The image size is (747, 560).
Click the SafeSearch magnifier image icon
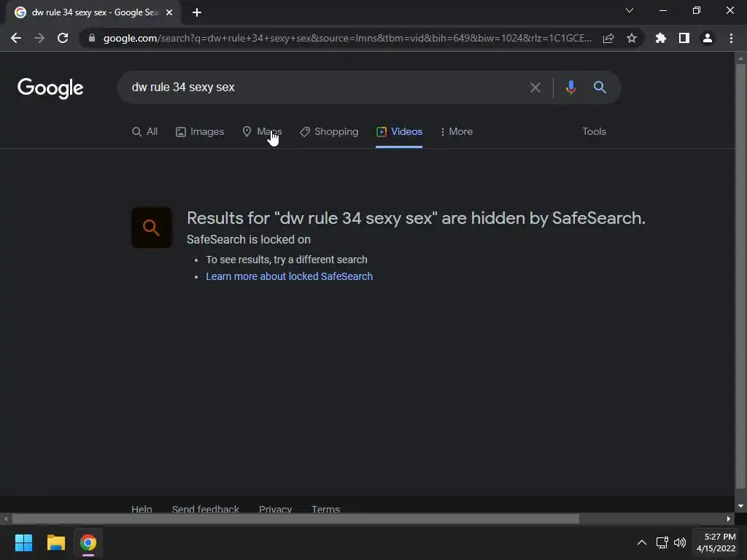(x=152, y=227)
